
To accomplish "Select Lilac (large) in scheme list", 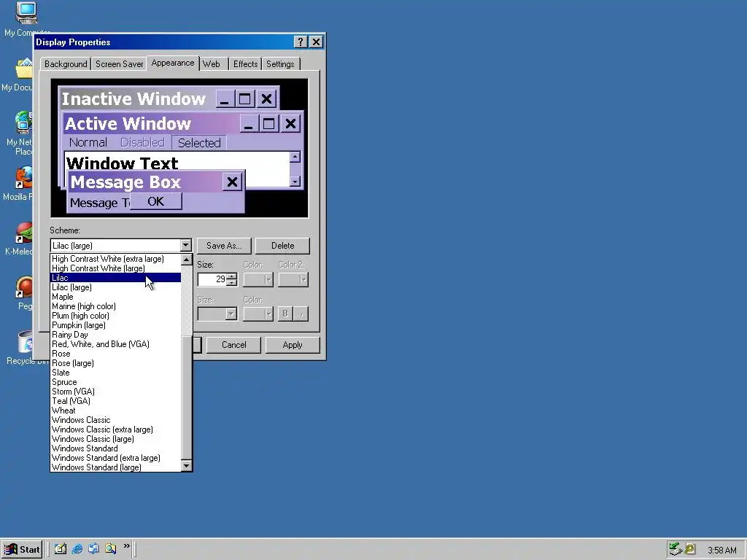I will tap(115, 287).
